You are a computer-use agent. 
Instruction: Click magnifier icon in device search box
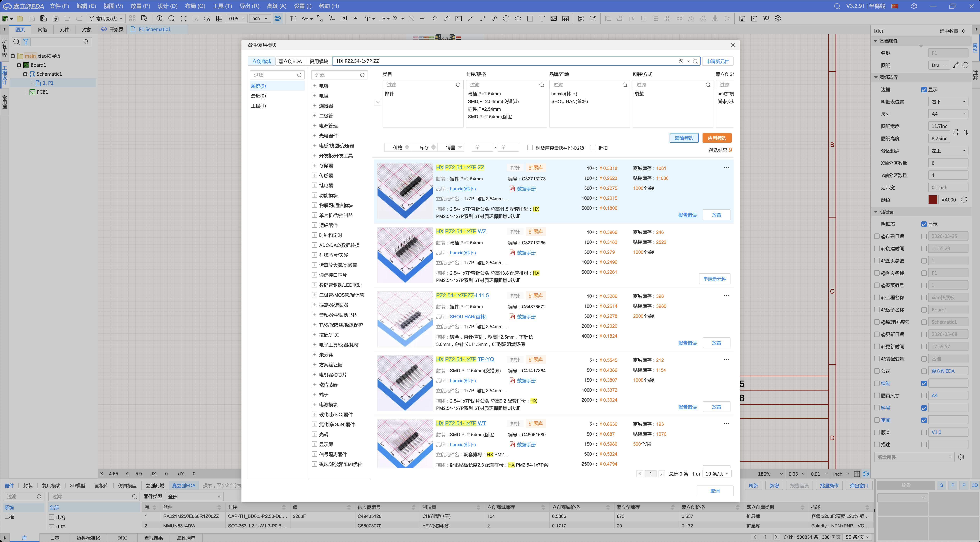point(695,61)
